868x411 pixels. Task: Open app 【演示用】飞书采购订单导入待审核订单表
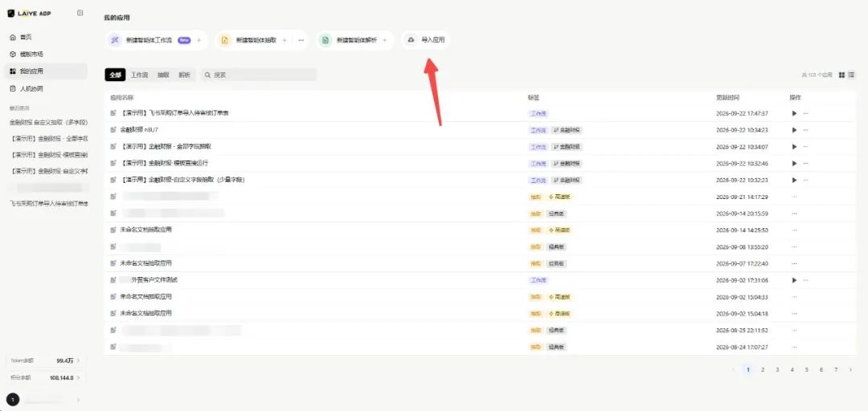pyautogui.click(x=174, y=113)
